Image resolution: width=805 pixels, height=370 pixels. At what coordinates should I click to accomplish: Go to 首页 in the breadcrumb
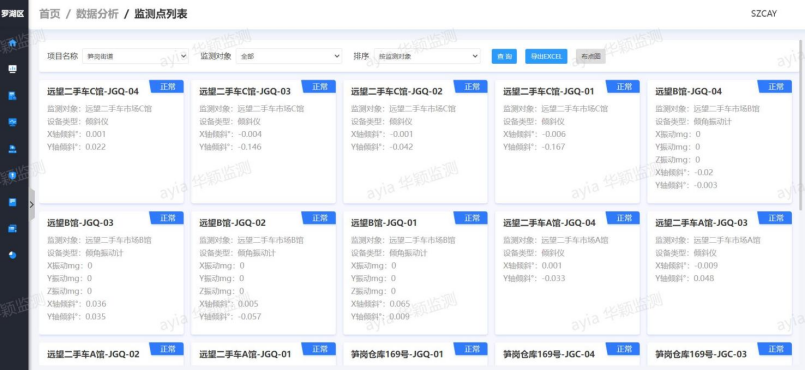50,14
